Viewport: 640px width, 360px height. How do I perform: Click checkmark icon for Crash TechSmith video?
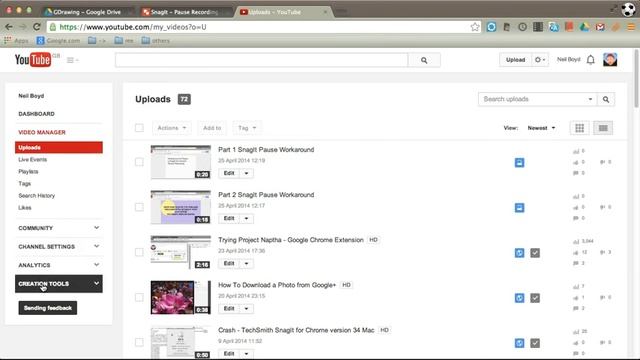coord(535,343)
